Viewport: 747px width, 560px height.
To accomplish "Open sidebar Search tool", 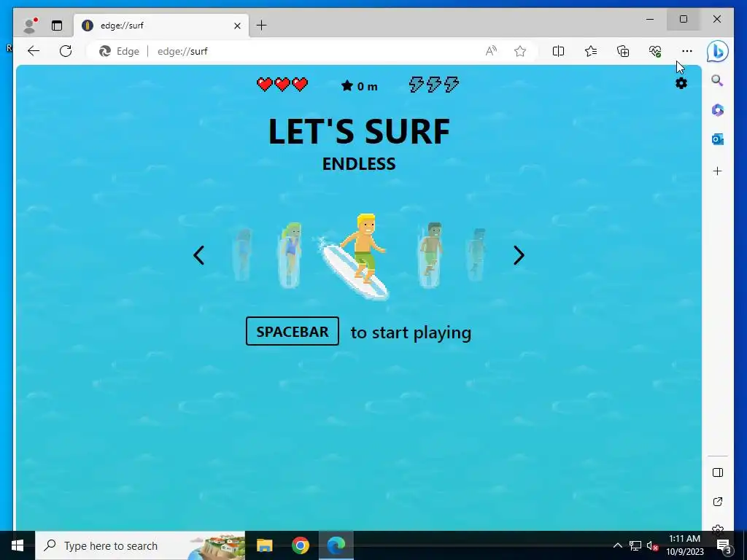I will point(718,80).
